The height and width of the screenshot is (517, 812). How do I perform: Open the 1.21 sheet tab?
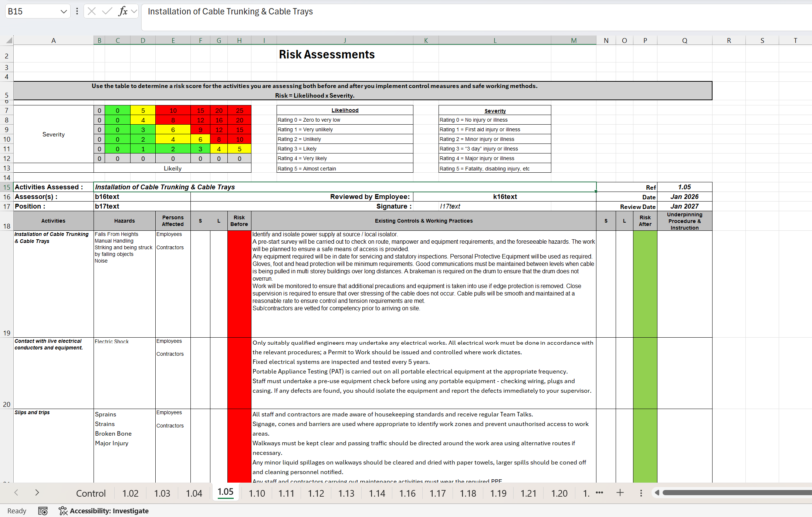pyautogui.click(x=528, y=493)
